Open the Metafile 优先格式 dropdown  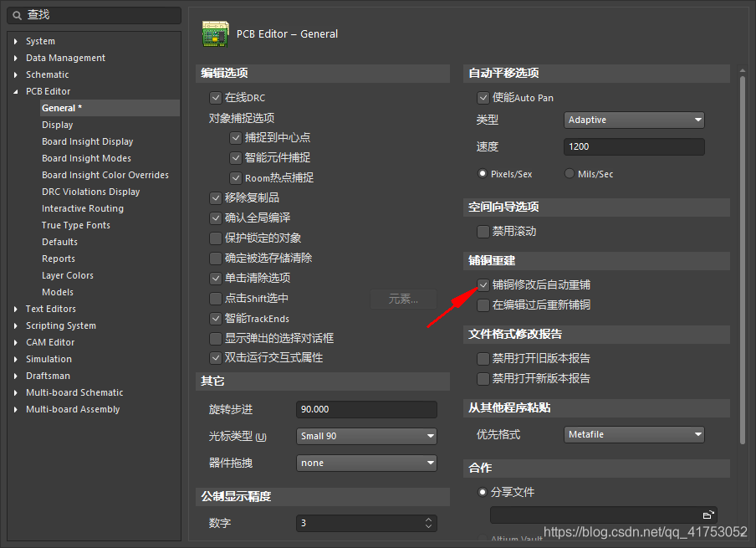click(634, 435)
